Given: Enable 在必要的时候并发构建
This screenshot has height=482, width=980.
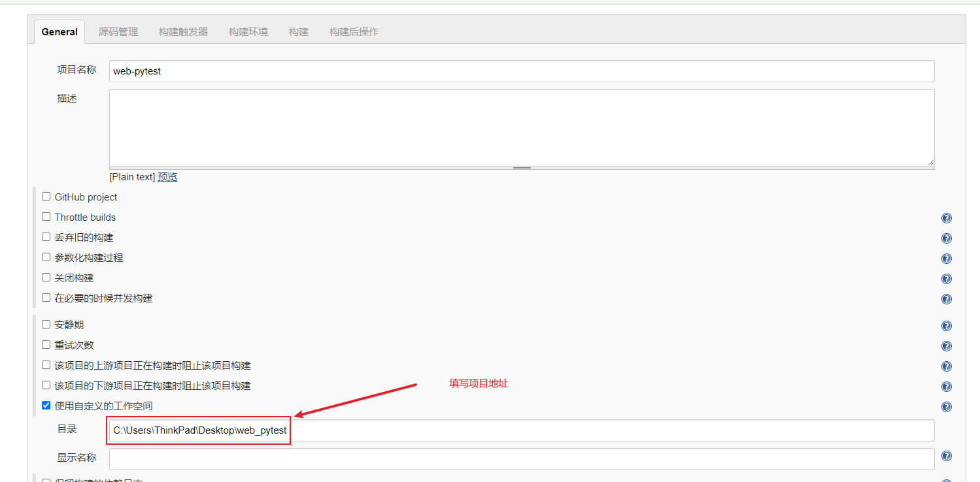Looking at the screenshot, I should 46,297.
